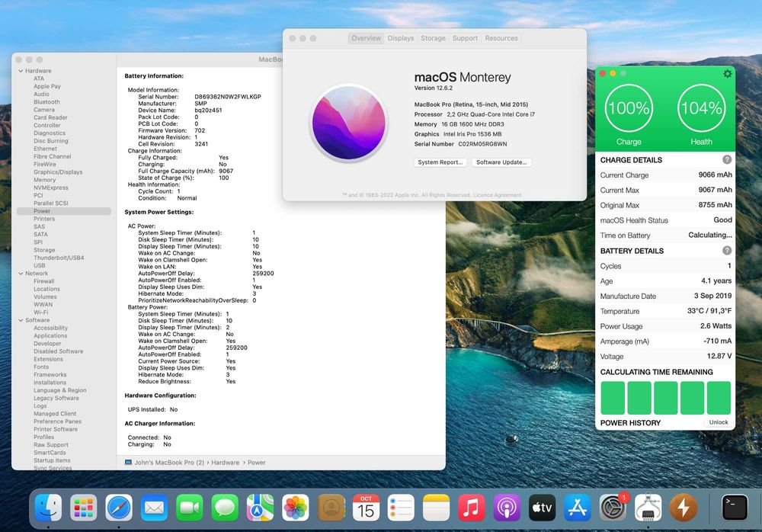Launch Music app from the Dock
The width and height of the screenshot is (762, 532).
[x=472, y=508]
